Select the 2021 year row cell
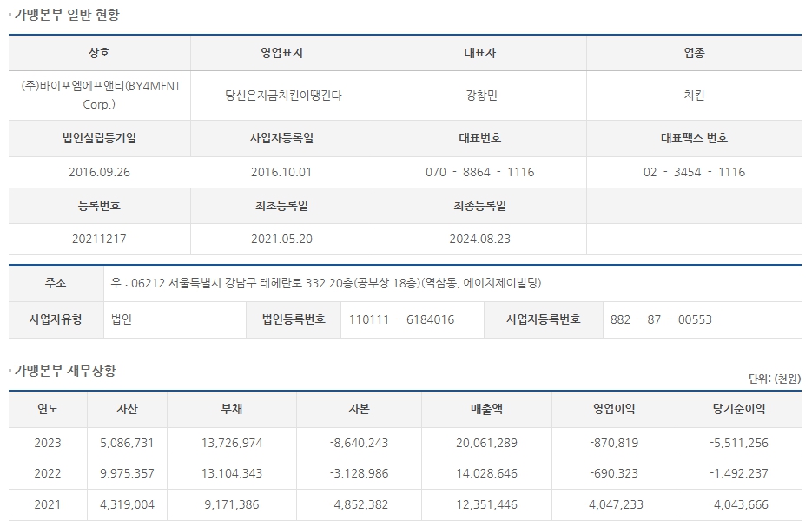The image size is (812, 527). (48, 504)
